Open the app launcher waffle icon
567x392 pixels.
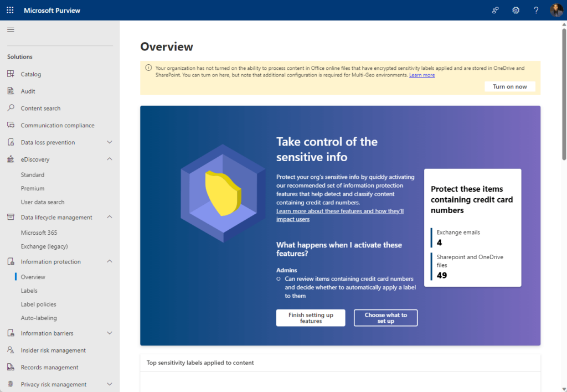[x=10, y=10]
